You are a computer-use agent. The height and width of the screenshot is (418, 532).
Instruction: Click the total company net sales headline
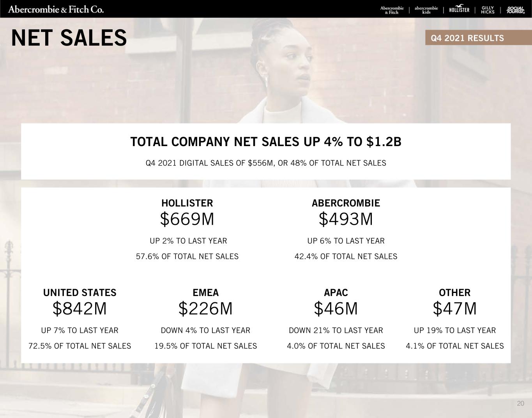[x=266, y=142]
